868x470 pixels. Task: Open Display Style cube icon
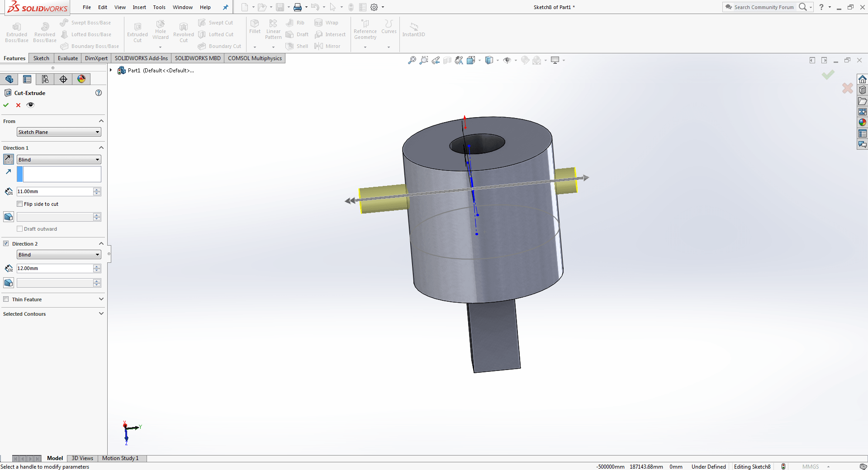click(489, 60)
